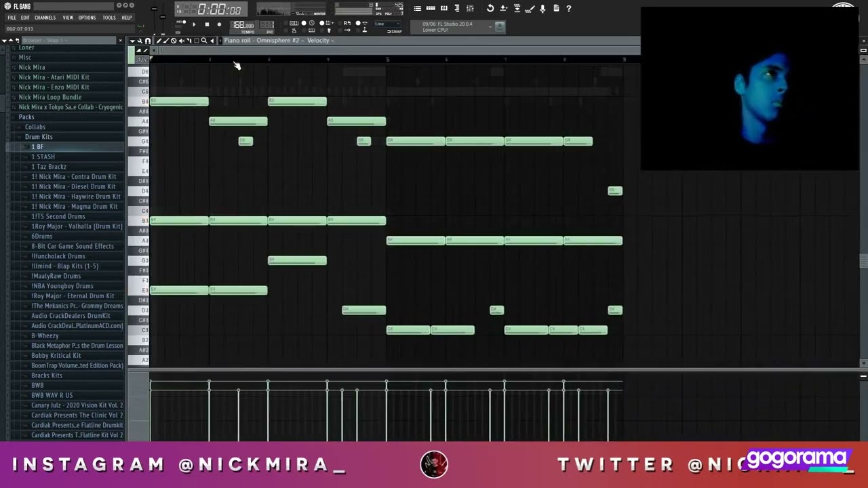Select the Mute tool in piano roll
This screenshot has width=868, height=488.
181,41
